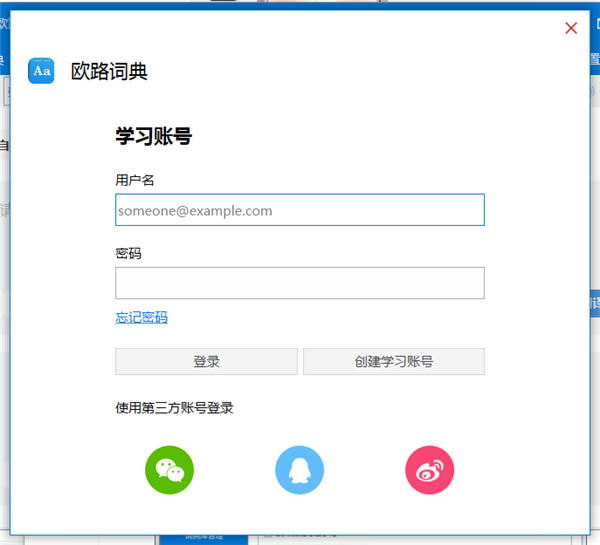Click the 登录 button

click(206, 361)
